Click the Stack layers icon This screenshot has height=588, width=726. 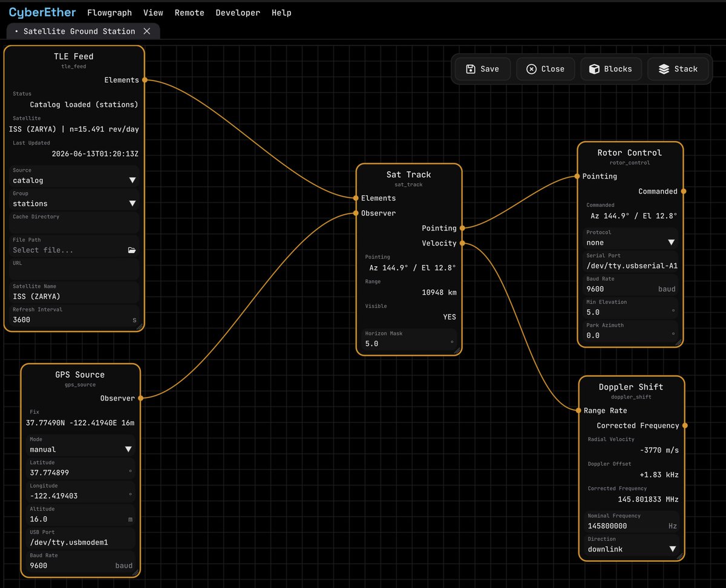click(x=664, y=69)
